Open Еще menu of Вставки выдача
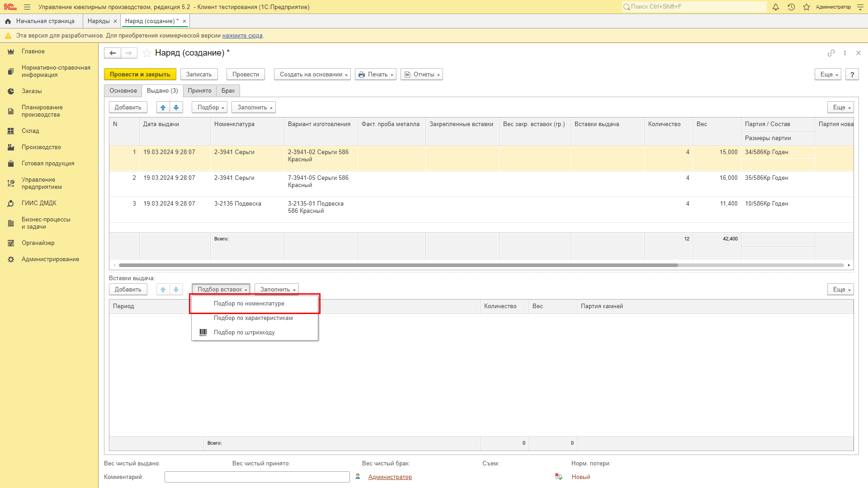The height and width of the screenshot is (488, 868). 841,290
